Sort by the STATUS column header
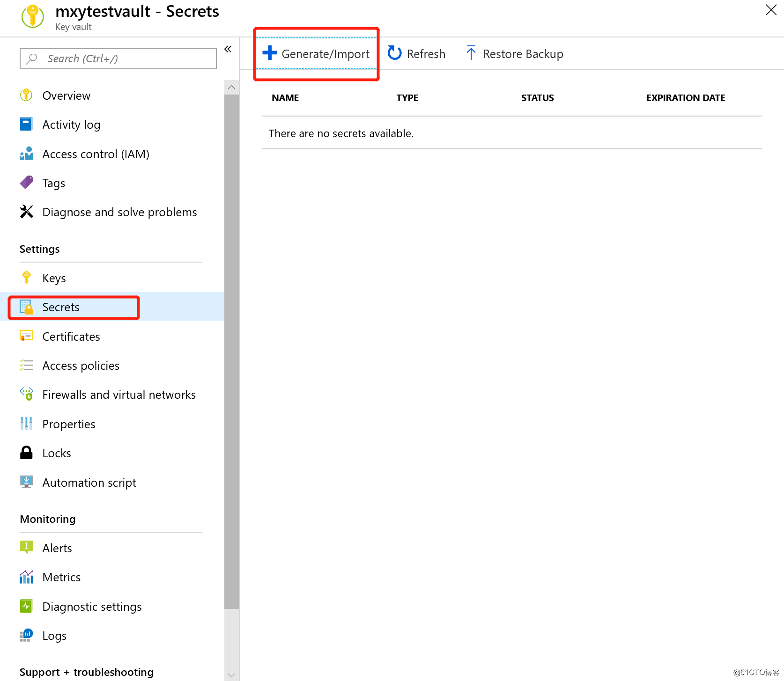The height and width of the screenshot is (681, 784). [538, 98]
